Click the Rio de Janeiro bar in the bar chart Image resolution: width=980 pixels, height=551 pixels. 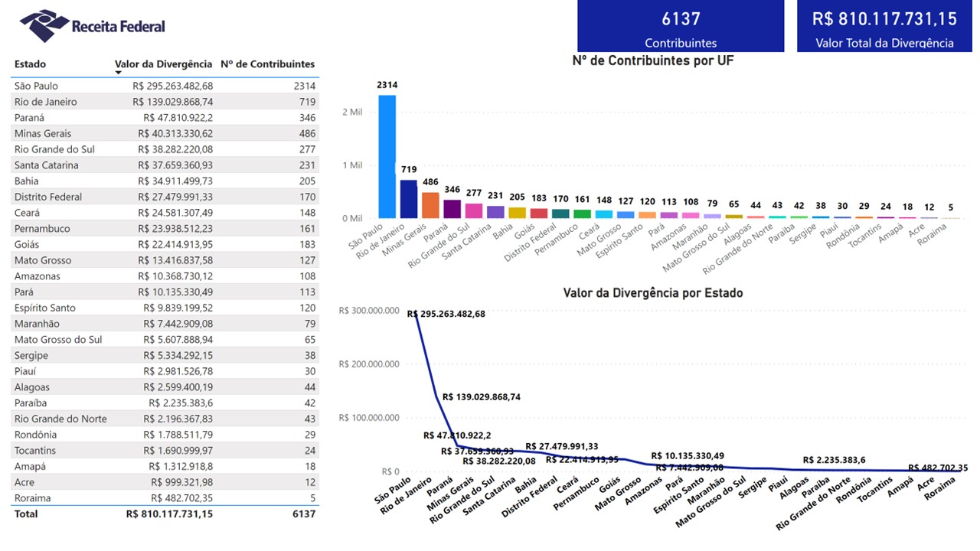coord(409,199)
